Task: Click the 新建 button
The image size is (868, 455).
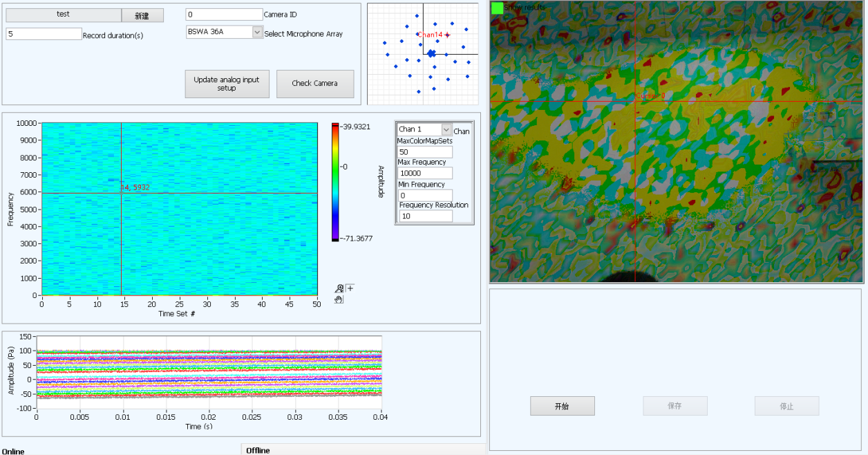Action: tap(142, 16)
